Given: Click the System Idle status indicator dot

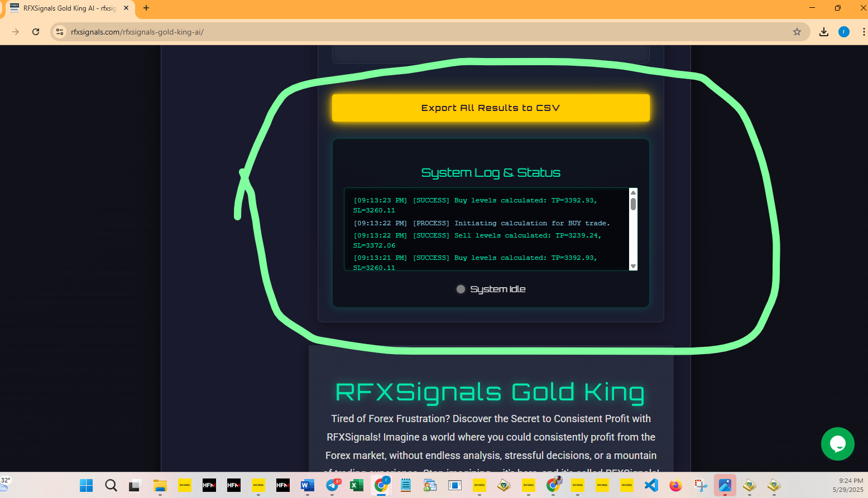Looking at the screenshot, I should coord(461,289).
